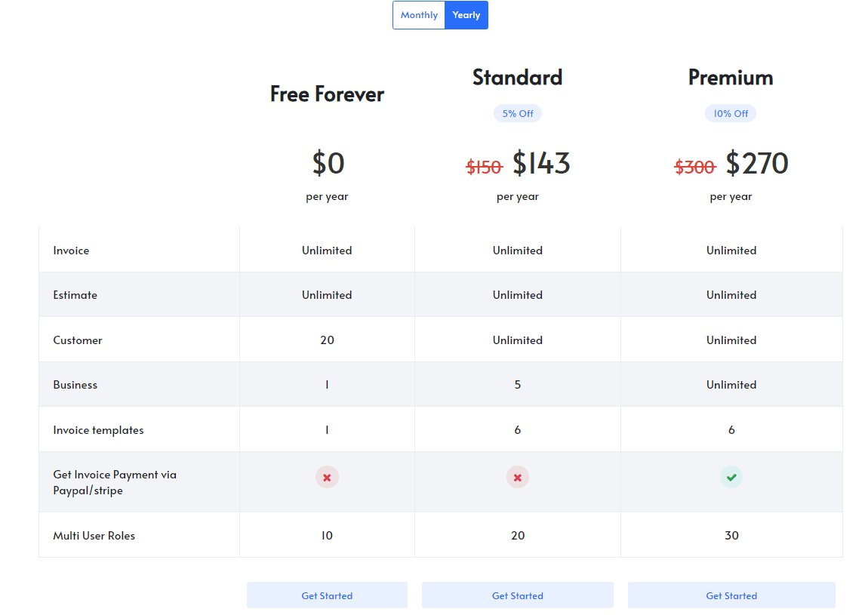Expand the Standard plan header
868x615 pixels.
[518, 77]
